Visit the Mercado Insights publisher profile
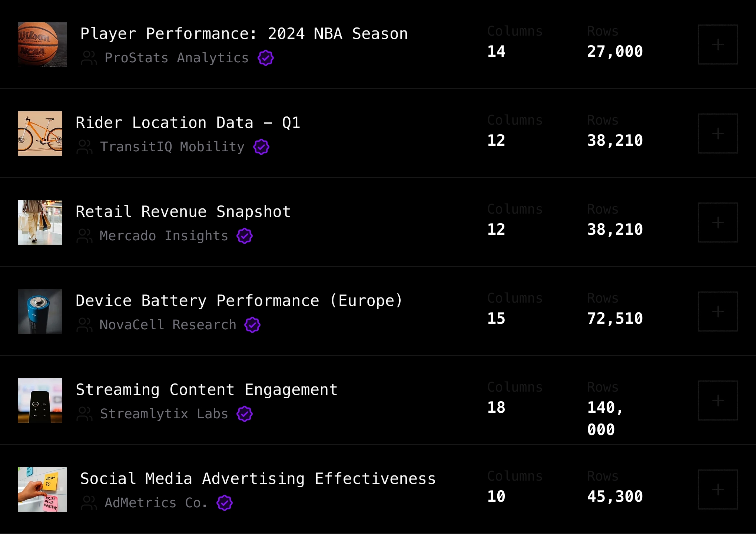Viewport: 756px width, 534px height. coord(164,236)
